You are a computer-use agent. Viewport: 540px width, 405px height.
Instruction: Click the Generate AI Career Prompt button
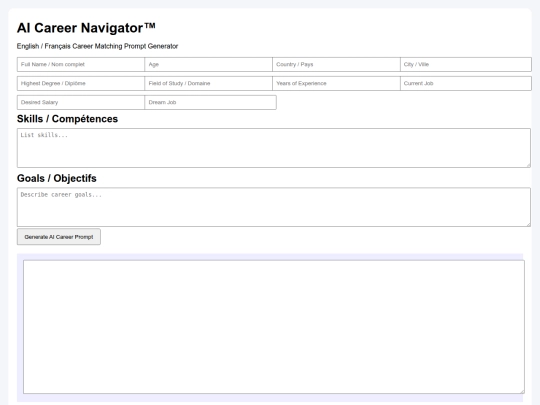59,237
